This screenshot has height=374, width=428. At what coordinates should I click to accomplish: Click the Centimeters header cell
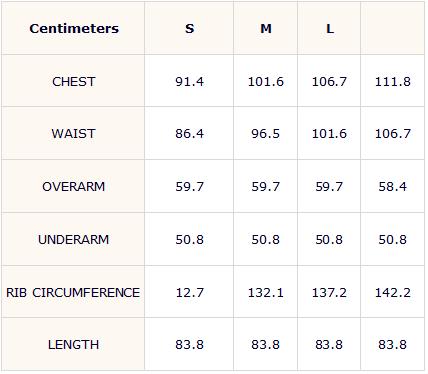coord(74,28)
